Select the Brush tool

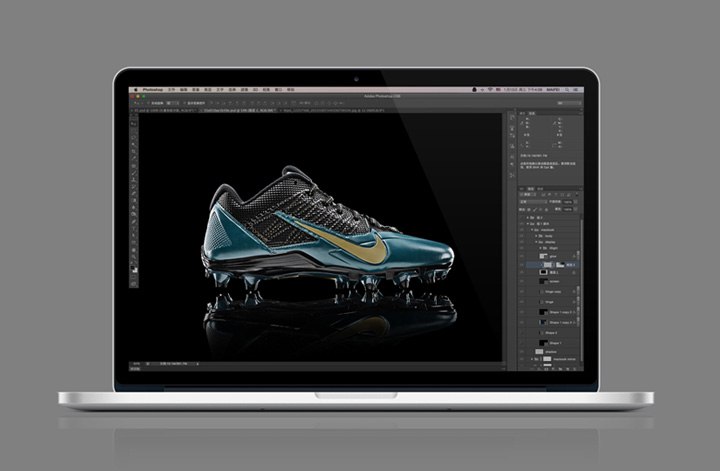pos(135,173)
